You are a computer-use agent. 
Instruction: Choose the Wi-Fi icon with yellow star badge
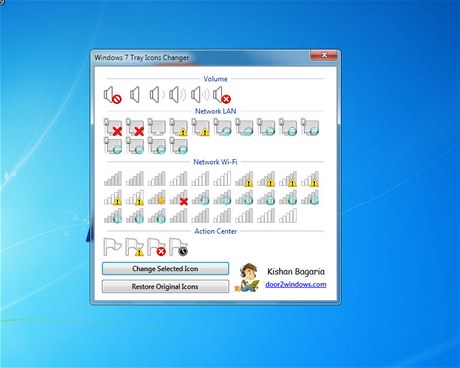click(157, 197)
